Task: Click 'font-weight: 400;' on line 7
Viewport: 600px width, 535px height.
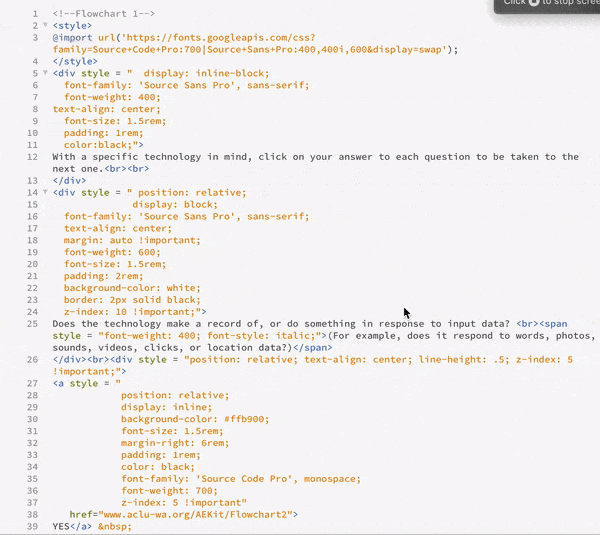Action: [x=112, y=97]
